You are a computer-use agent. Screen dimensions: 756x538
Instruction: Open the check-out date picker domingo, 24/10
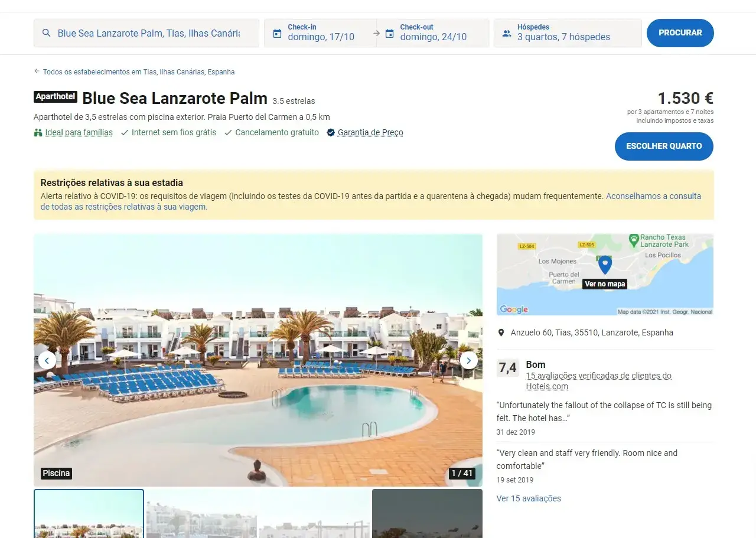click(433, 32)
